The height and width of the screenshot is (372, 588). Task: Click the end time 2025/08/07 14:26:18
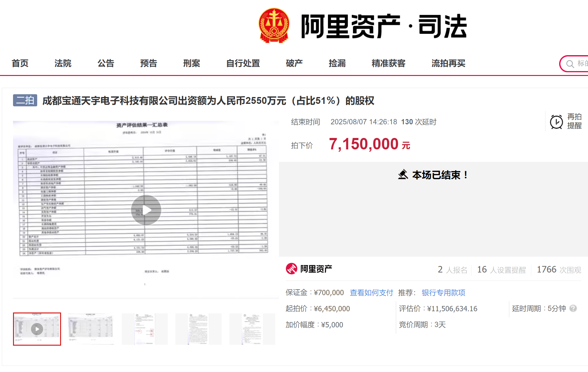pyautogui.click(x=364, y=122)
